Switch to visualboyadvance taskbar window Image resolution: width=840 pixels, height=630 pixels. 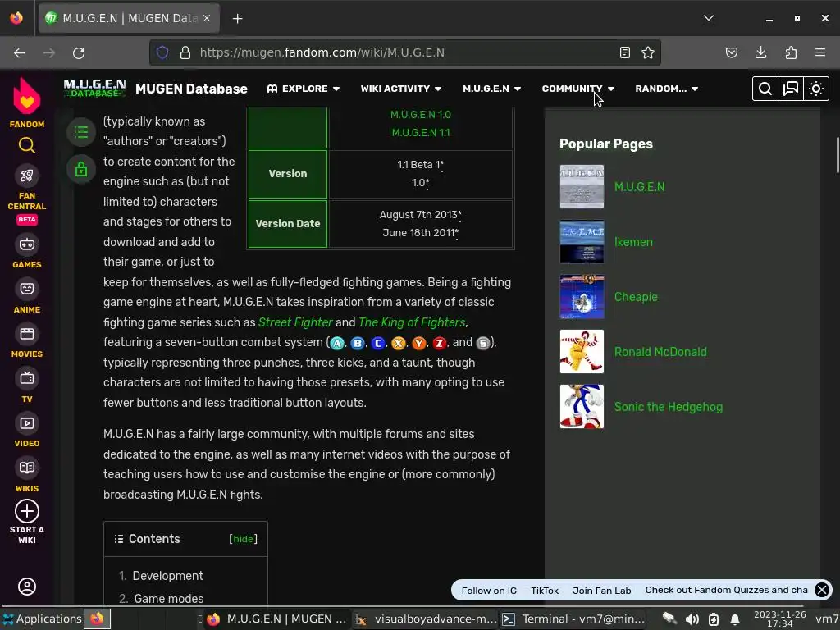pyautogui.click(x=427, y=619)
